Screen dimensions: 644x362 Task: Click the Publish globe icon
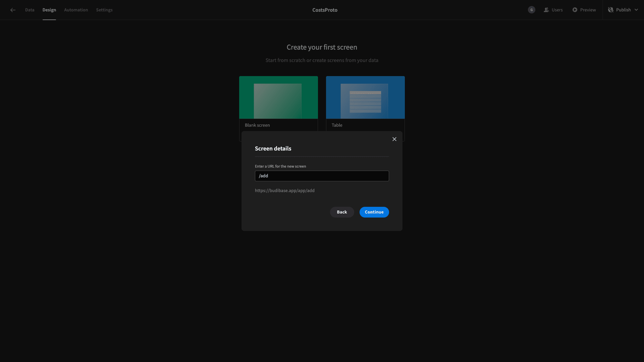click(610, 10)
